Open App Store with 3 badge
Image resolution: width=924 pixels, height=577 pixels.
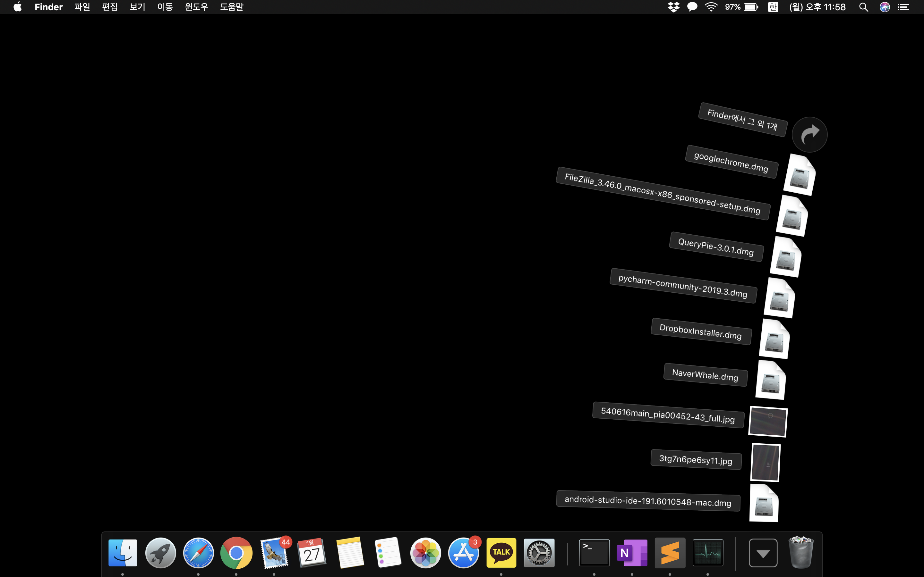coord(463,553)
